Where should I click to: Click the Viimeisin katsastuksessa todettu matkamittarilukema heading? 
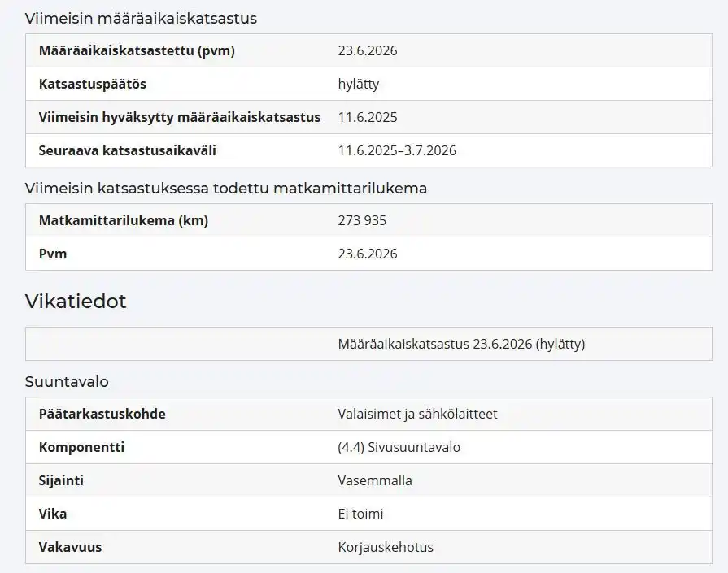225,189
